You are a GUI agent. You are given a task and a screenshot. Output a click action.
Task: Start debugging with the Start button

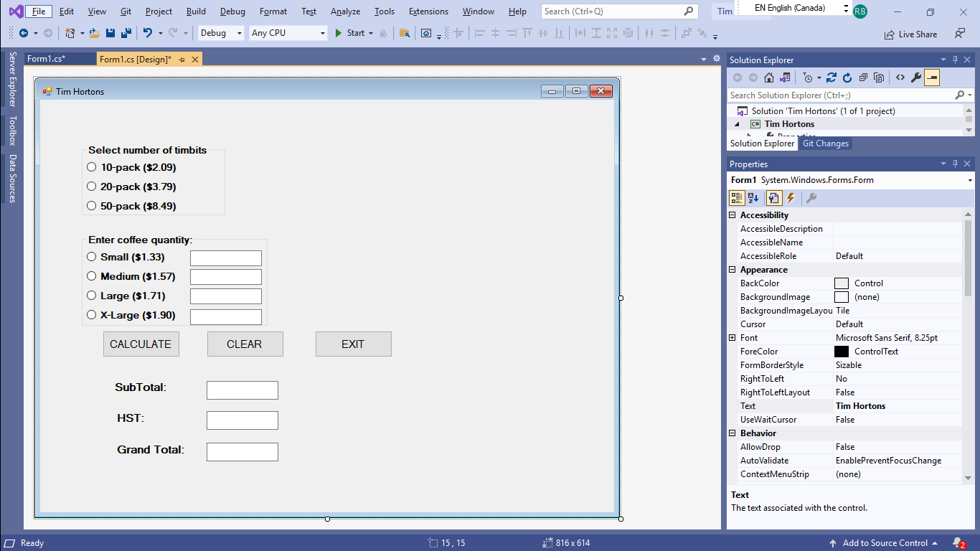point(349,33)
